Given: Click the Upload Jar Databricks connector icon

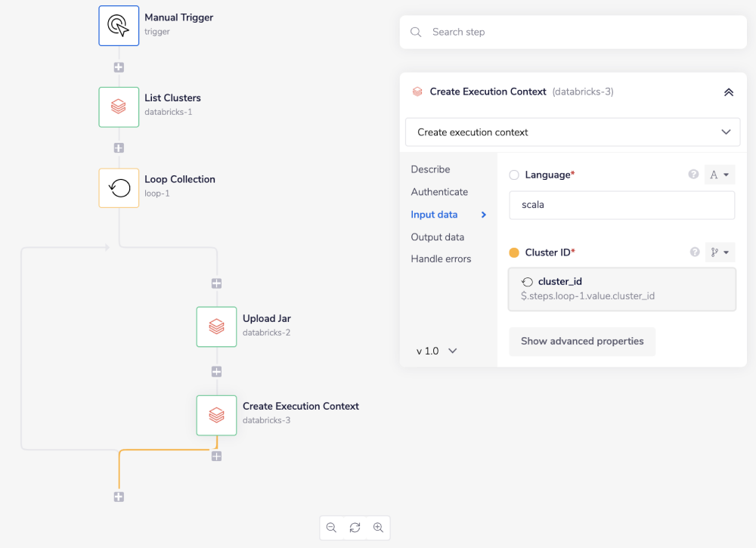Looking at the screenshot, I should tap(216, 327).
